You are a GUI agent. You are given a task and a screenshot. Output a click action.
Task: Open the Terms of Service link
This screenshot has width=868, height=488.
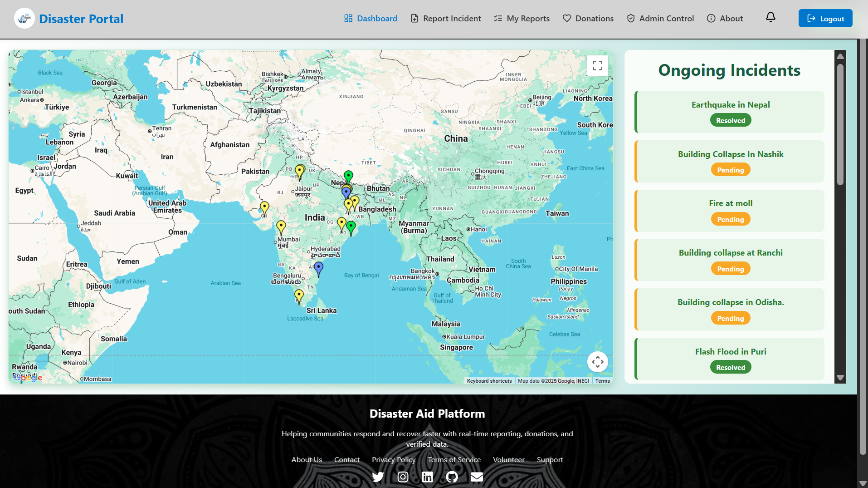(x=454, y=459)
